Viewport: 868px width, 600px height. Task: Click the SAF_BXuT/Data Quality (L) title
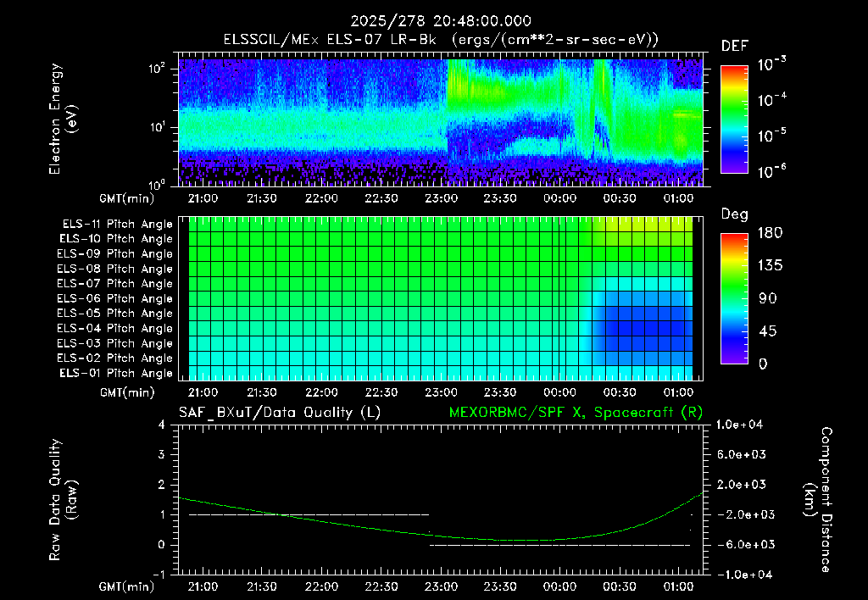tap(280, 413)
